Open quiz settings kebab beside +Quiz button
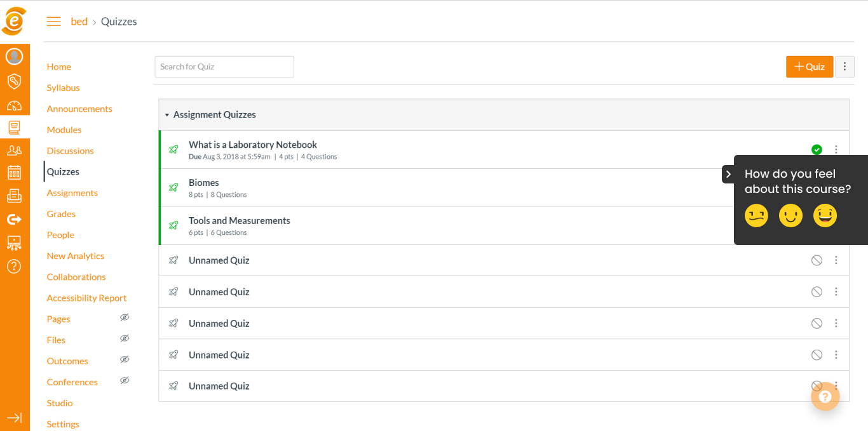The width and height of the screenshot is (868, 431). (x=844, y=67)
